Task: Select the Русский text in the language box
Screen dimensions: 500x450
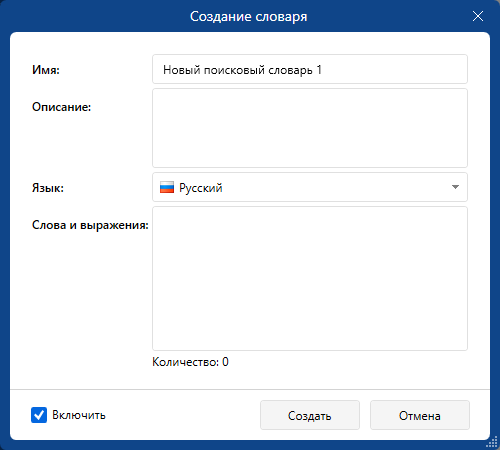Action: pyautogui.click(x=201, y=188)
